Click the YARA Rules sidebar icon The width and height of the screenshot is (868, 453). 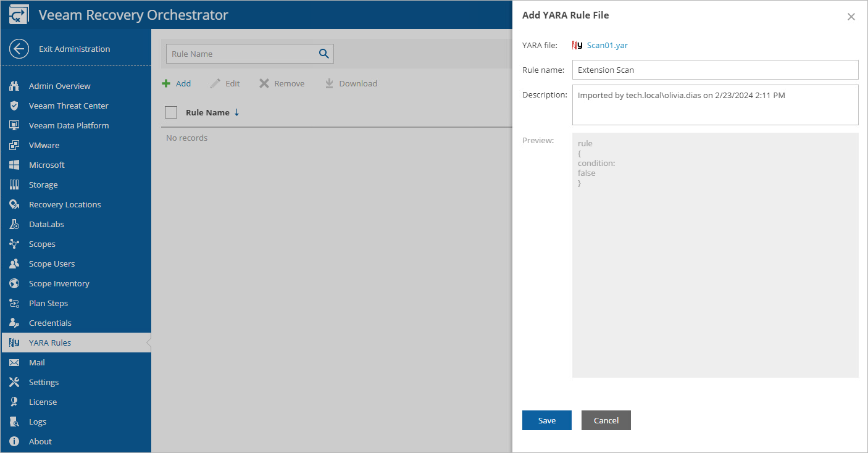pos(15,343)
